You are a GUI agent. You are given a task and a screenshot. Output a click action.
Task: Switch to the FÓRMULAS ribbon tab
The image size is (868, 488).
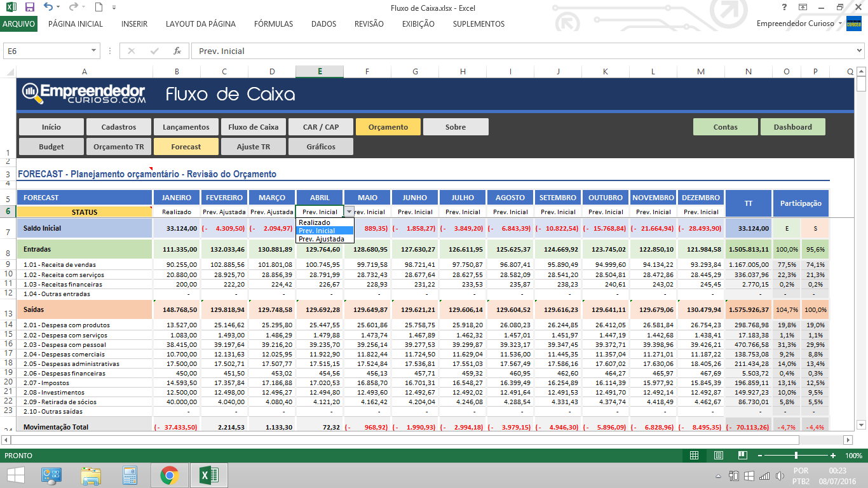273,24
